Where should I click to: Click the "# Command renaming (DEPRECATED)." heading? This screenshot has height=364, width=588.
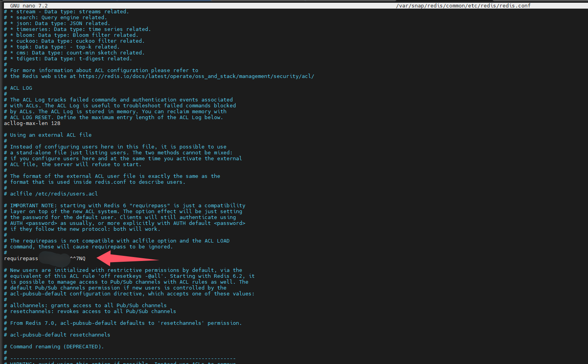[54, 347]
